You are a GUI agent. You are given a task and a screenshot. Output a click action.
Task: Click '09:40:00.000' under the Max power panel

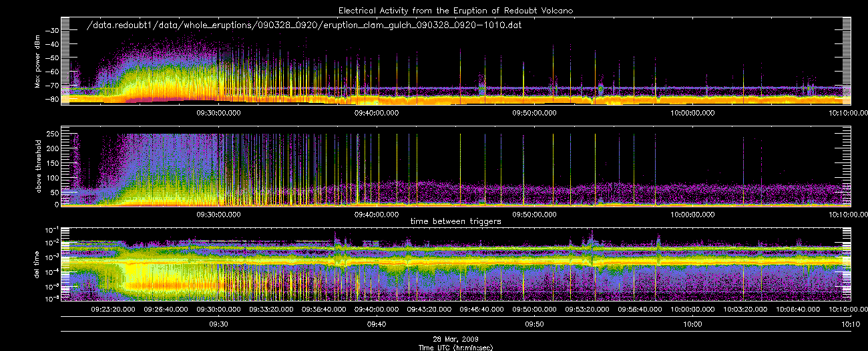(377, 113)
